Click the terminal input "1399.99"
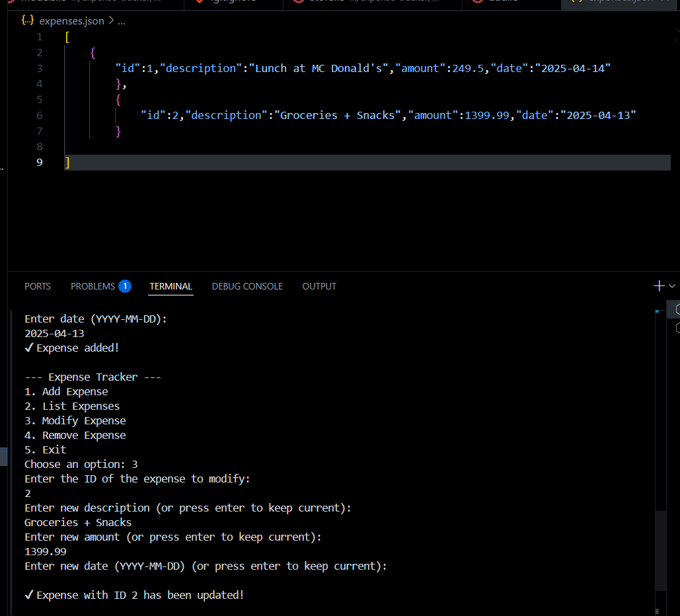The width and height of the screenshot is (680, 616). tap(45, 551)
